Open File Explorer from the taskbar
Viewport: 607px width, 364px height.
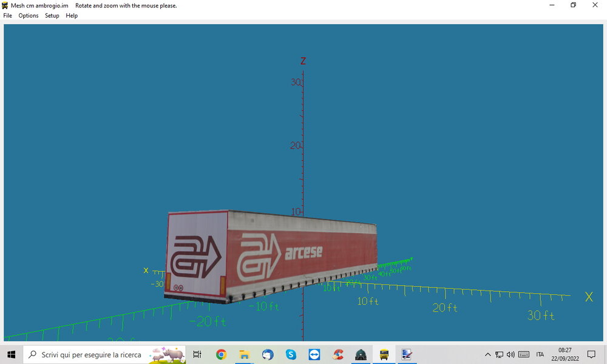[244, 354]
